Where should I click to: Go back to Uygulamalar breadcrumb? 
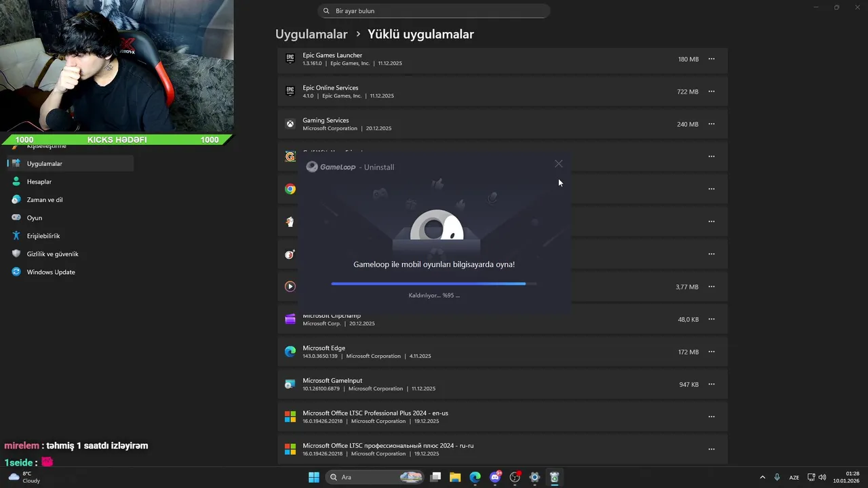coord(311,34)
